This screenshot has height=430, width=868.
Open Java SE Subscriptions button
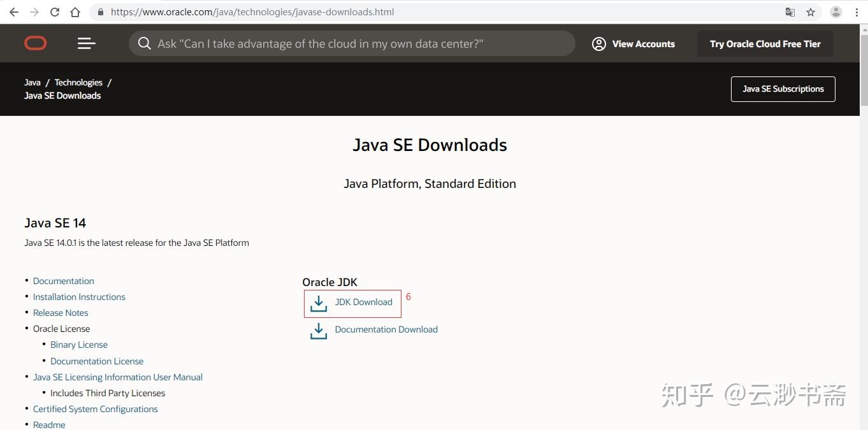(783, 89)
